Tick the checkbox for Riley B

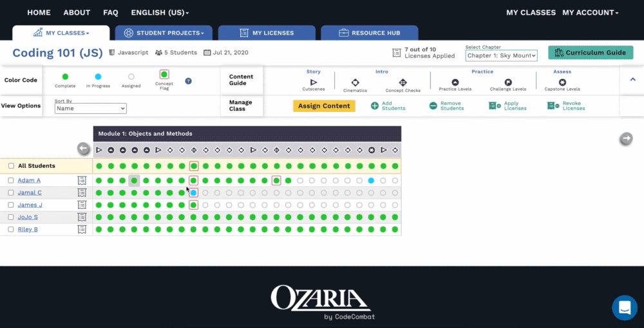tap(11, 229)
